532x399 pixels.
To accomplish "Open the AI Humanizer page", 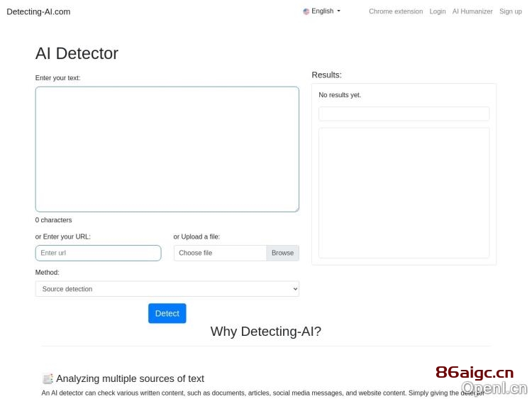I will 472,11.
